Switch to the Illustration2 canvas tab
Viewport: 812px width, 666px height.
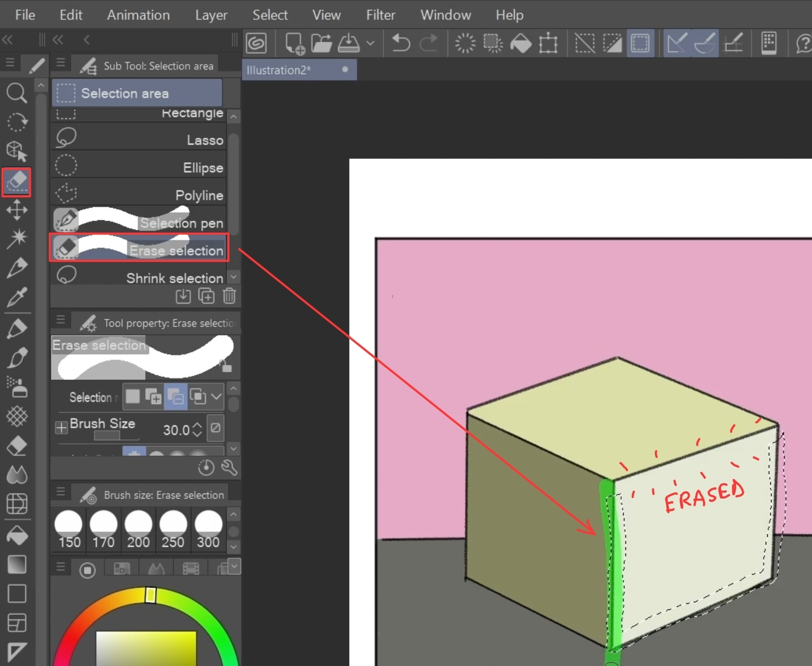point(279,70)
